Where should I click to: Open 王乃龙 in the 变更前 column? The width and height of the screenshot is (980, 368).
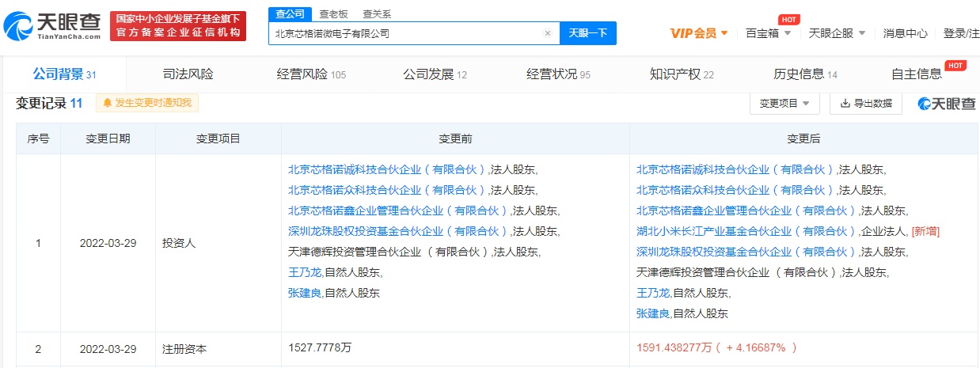point(306,272)
